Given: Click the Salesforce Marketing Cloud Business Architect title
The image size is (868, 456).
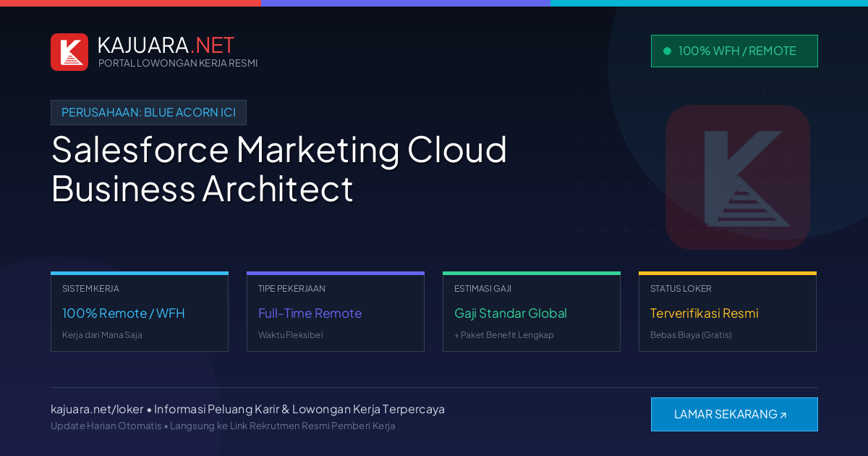Looking at the screenshot, I should 279,169.
